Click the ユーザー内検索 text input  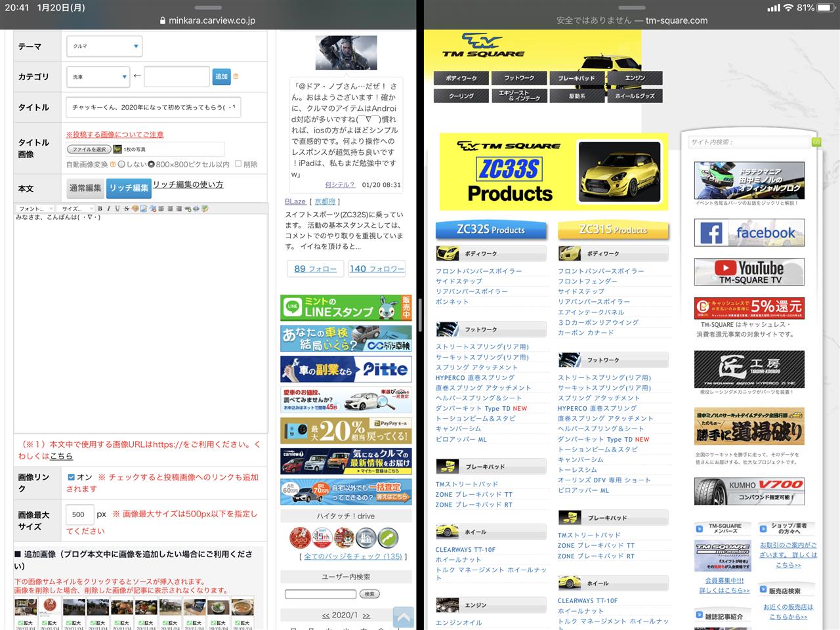pyautogui.click(x=320, y=594)
